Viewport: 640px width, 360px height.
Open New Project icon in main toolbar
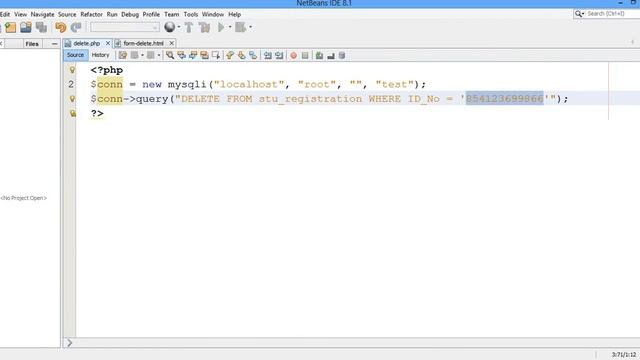[x=11, y=27]
